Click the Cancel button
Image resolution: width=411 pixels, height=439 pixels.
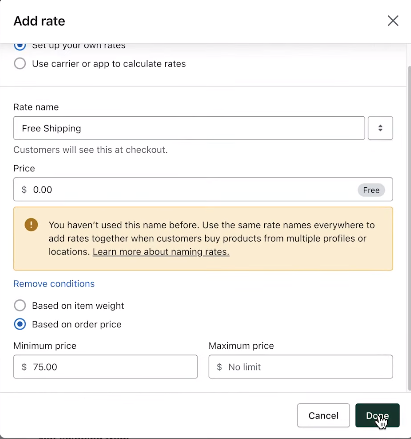[323, 415]
